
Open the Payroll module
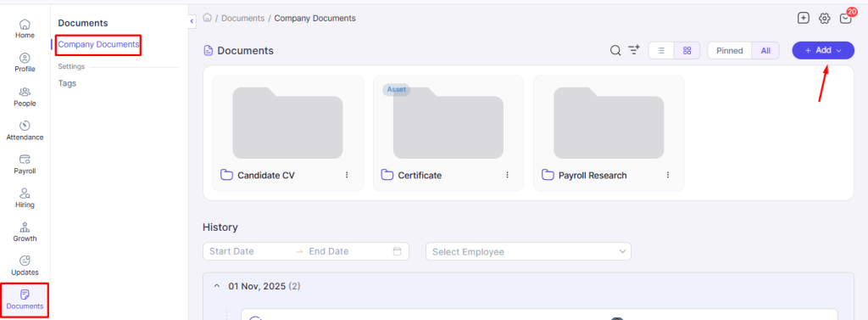(x=25, y=165)
